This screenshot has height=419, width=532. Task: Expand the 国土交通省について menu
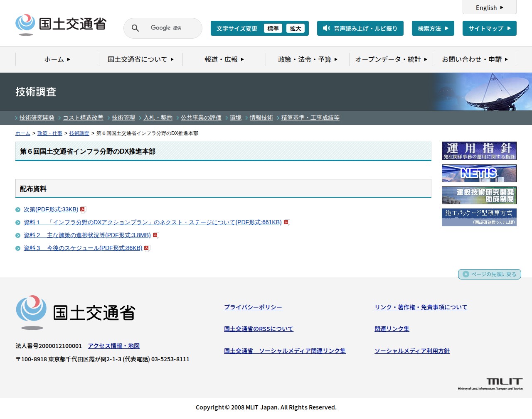click(140, 59)
